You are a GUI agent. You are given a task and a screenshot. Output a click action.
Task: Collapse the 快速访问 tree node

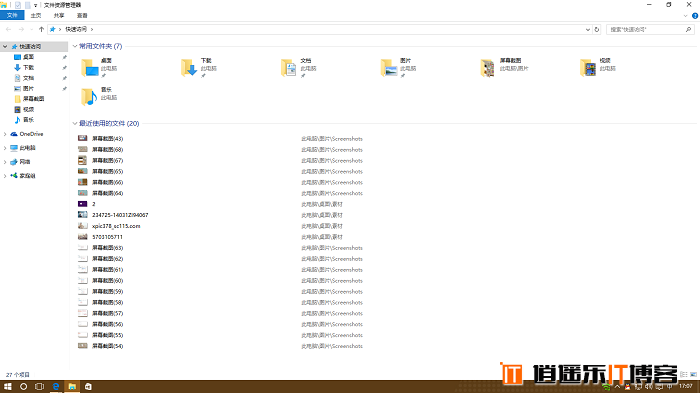click(5, 46)
